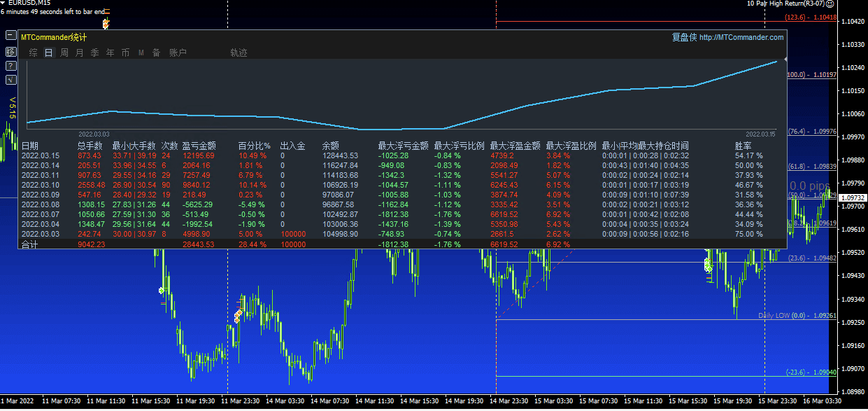This screenshot has height=411, width=868.
Task: Click the 盈亏金额 column header
Action: pyautogui.click(x=199, y=146)
